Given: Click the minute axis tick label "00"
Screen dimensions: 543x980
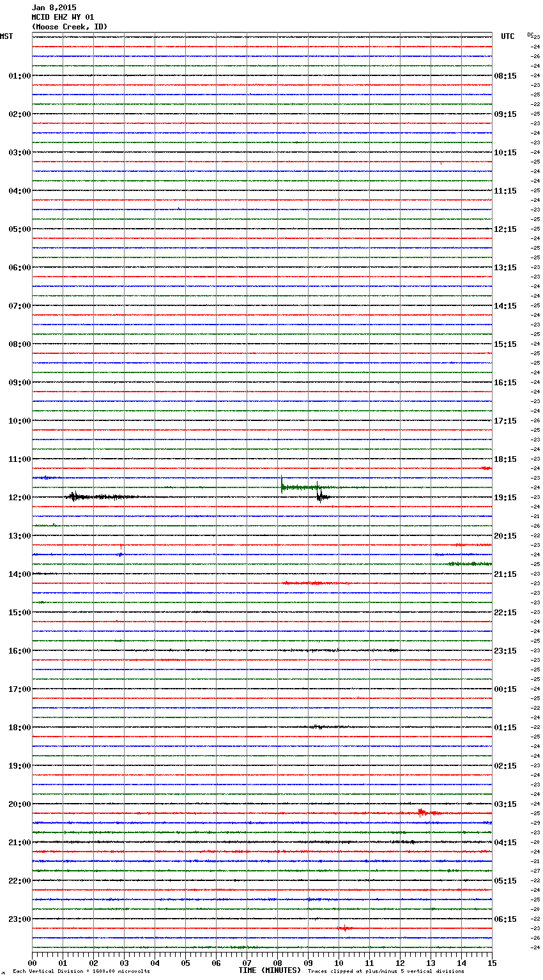Looking at the screenshot, I should point(32,963).
